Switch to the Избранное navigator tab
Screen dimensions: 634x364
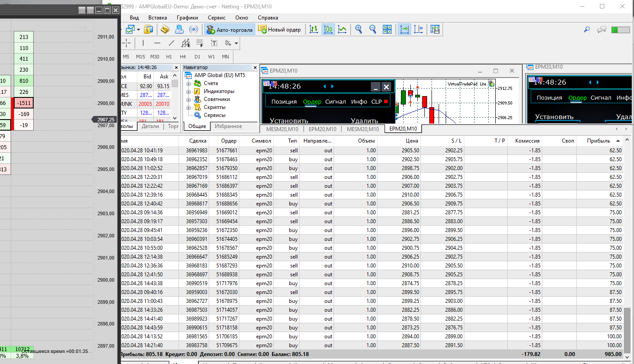(x=228, y=126)
